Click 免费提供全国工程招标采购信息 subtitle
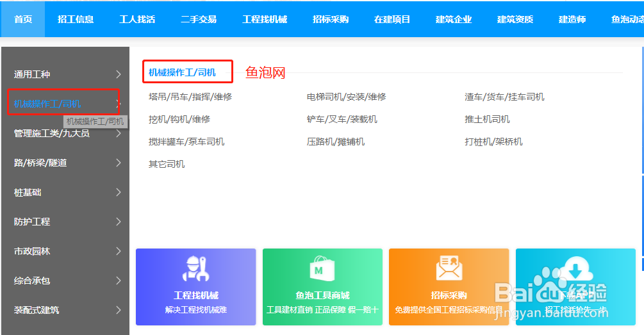 [449, 310]
